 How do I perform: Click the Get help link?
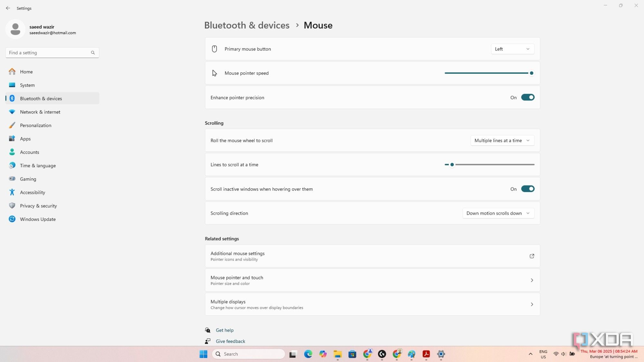coord(224,330)
